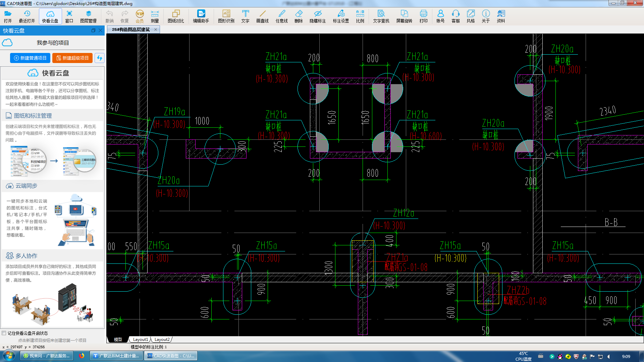The height and width of the screenshot is (362, 644).
Task: Switch to the Layout2 tab
Action: (x=162, y=340)
